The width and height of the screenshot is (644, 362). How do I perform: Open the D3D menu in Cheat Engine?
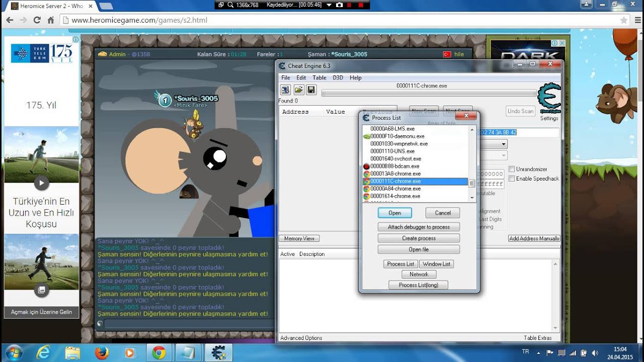click(338, 77)
